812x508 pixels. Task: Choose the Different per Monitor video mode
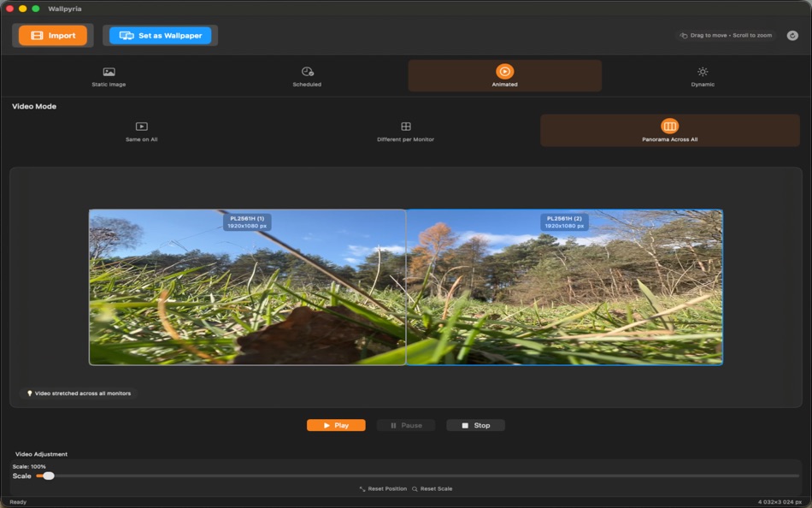(405, 131)
